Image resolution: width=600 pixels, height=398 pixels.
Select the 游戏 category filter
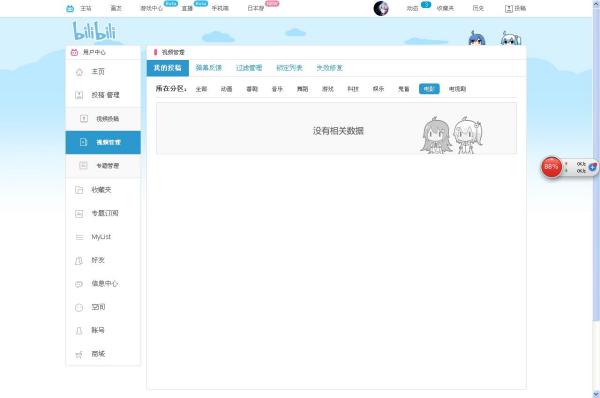328,89
